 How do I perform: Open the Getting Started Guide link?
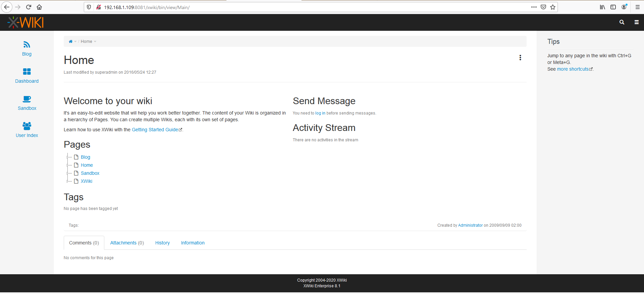[155, 130]
